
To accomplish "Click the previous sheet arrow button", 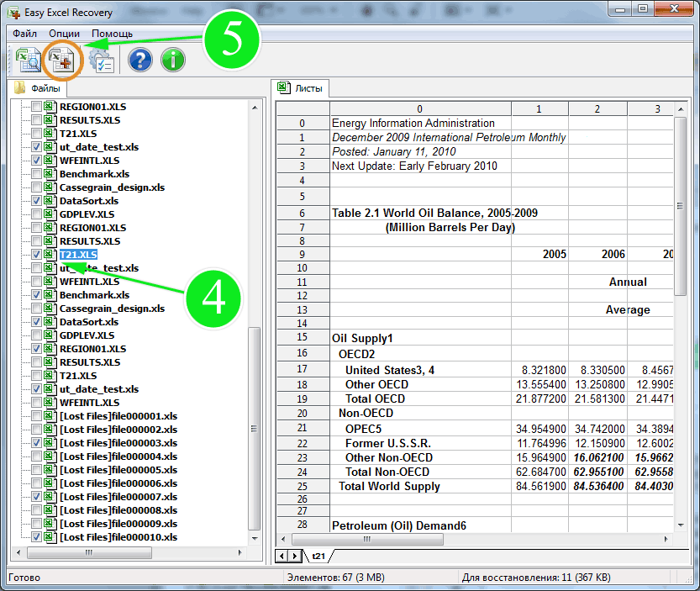I will 283,557.
